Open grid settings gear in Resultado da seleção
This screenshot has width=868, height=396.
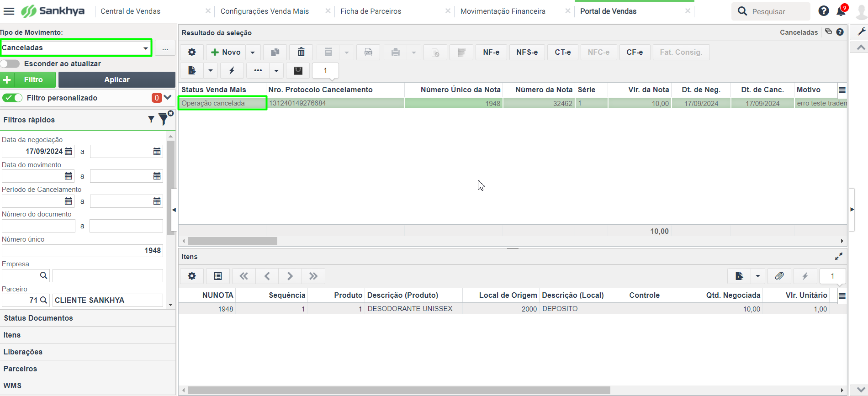pos(192,52)
